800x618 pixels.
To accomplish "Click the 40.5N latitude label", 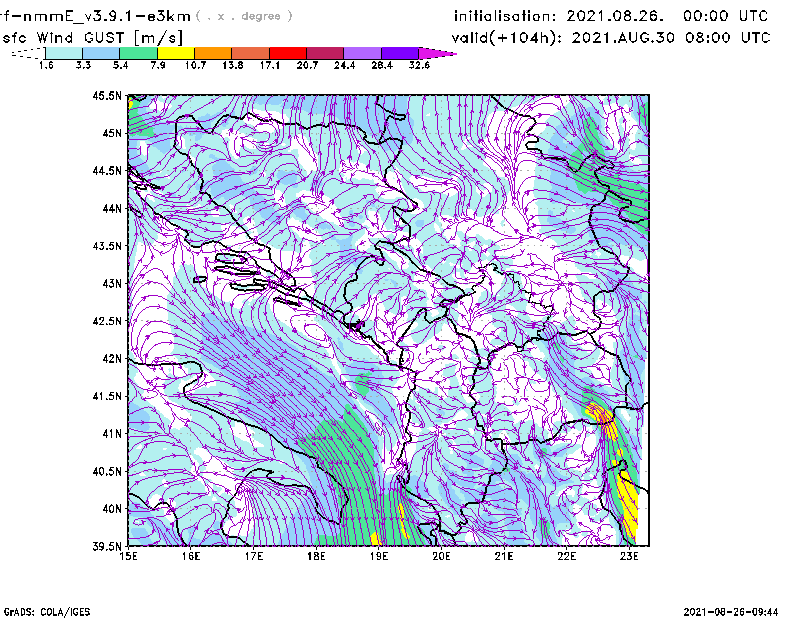I will coord(107,471).
